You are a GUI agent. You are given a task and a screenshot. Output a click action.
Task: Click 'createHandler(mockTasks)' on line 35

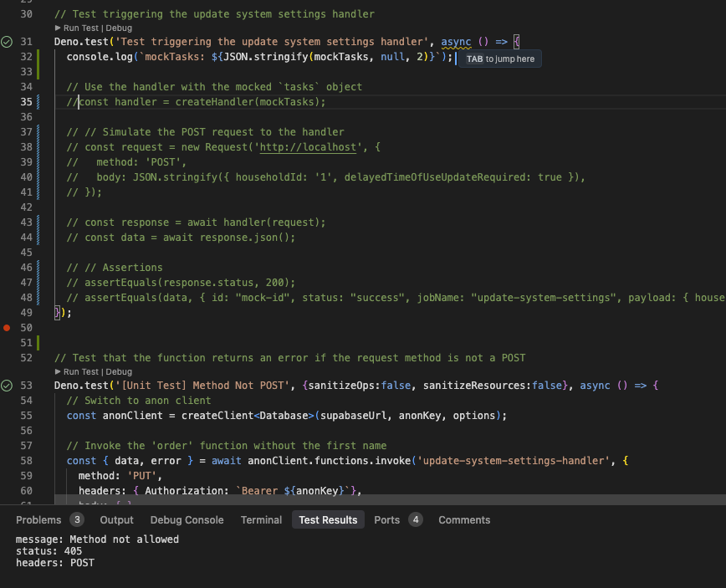(248, 102)
